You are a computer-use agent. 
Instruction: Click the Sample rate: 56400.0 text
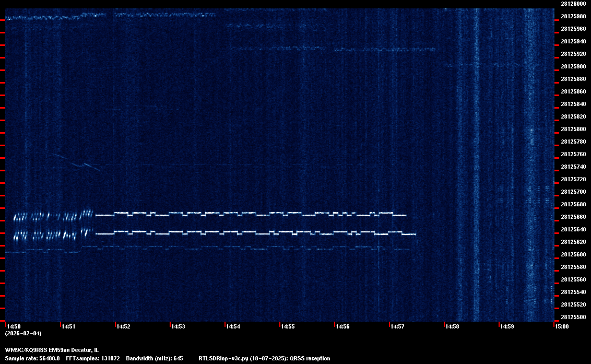point(32,358)
